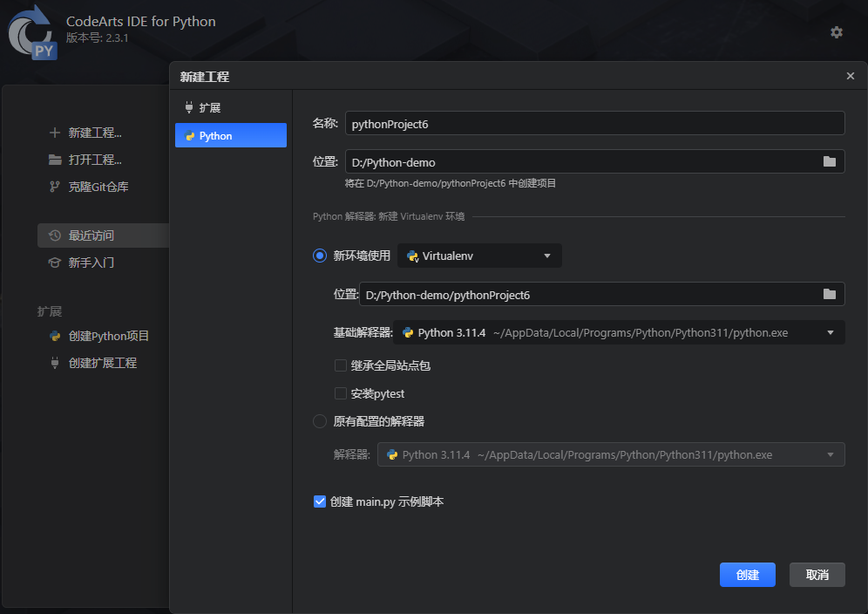Click the Python logo in the selected category
The width and height of the screenshot is (868, 614).
(190, 136)
